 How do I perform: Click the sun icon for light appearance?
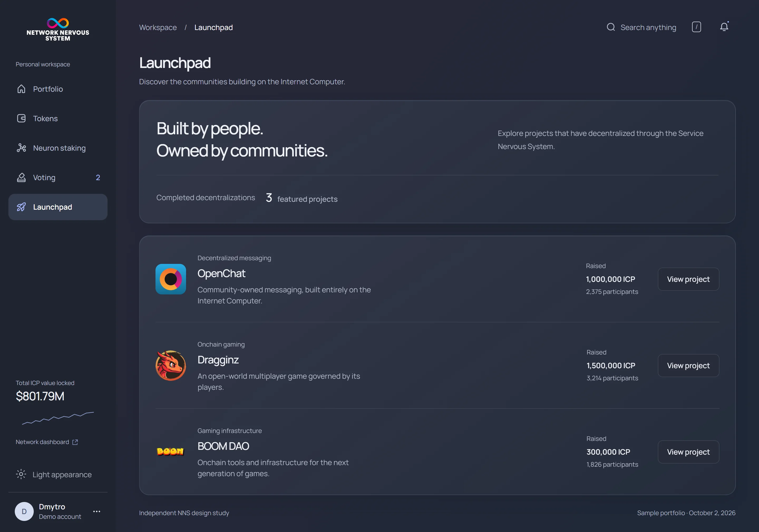[21, 474]
